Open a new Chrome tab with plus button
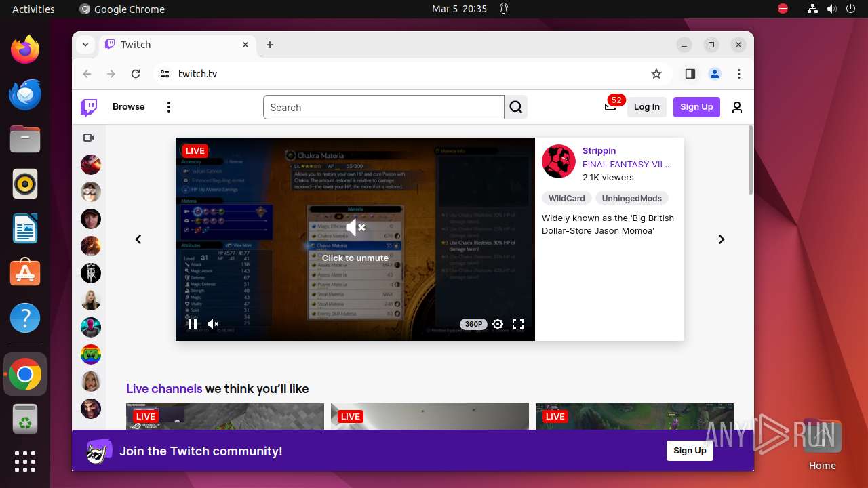868x488 pixels. pos(270,45)
